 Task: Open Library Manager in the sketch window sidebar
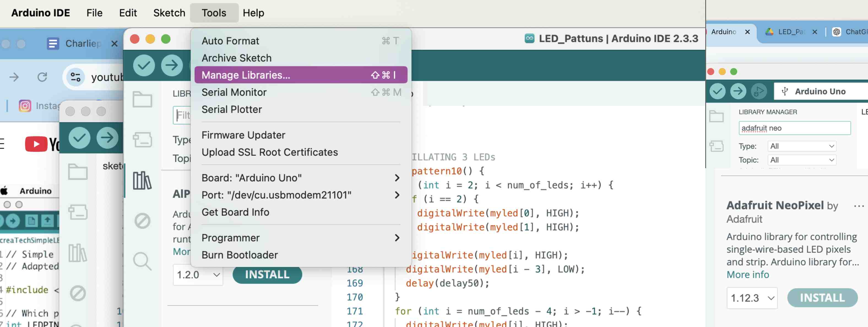coord(78,253)
